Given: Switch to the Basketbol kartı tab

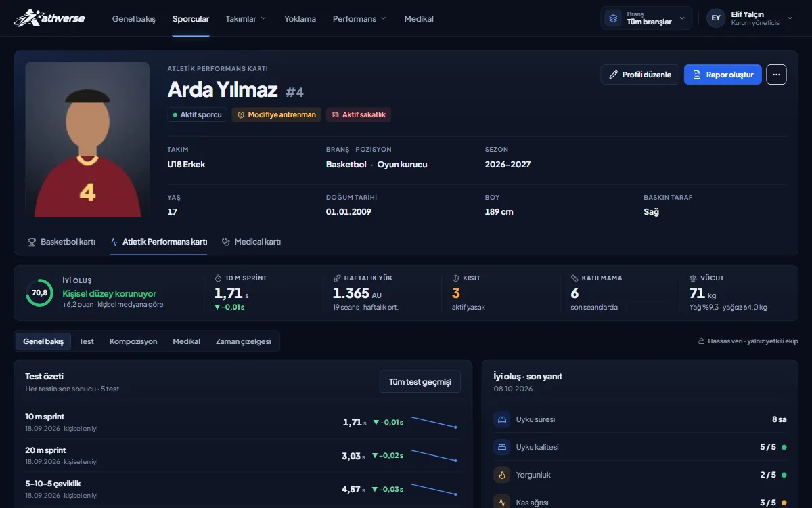Looking at the screenshot, I should 62,242.
